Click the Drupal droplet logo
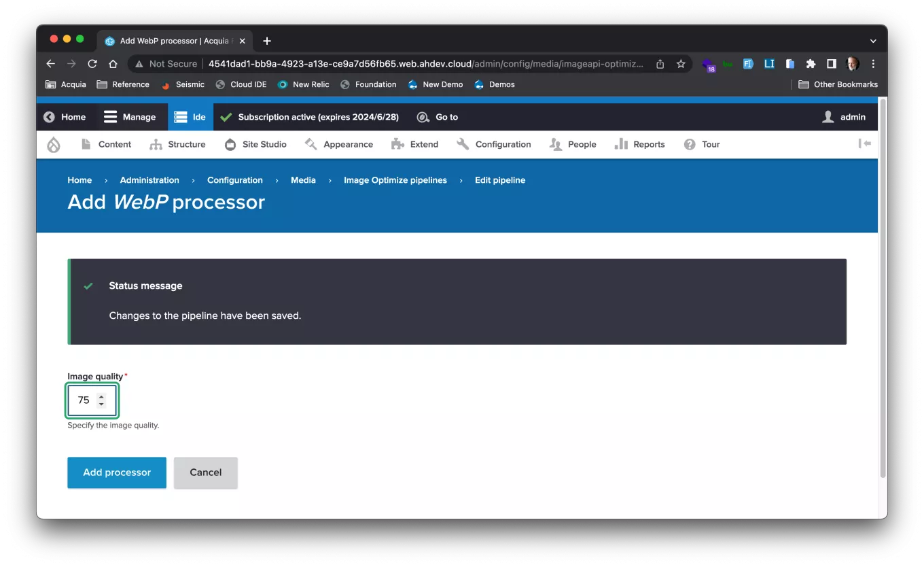924x567 pixels. pyautogui.click(x=54, y=144)
